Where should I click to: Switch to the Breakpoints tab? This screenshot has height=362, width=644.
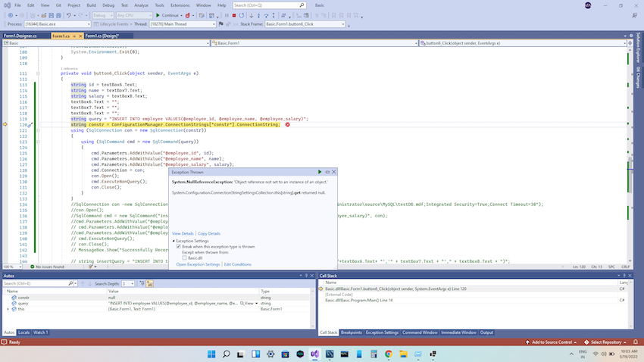[x=351, y=332]
